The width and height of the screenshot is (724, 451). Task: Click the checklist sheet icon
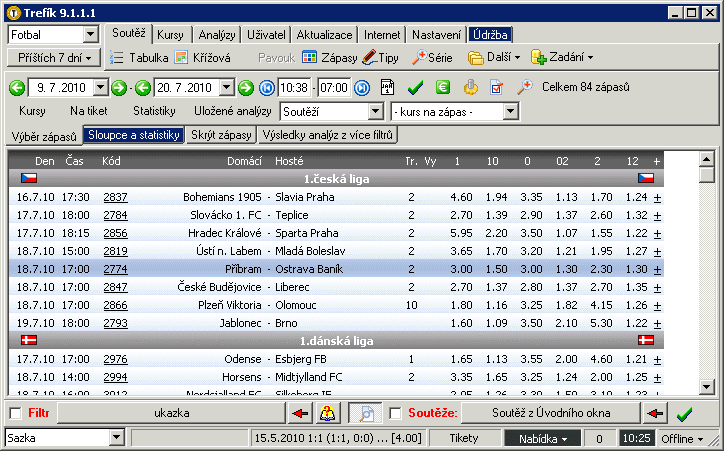[x=496, y=87]
